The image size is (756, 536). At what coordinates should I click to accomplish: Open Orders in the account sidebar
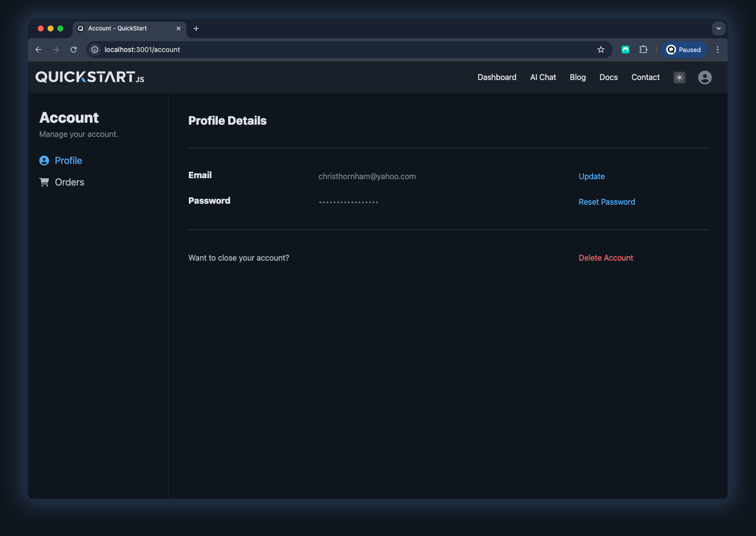69,182
